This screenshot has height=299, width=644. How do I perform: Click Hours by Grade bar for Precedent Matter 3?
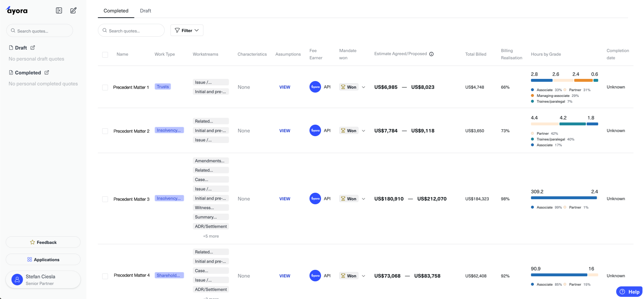click(564, 198)
